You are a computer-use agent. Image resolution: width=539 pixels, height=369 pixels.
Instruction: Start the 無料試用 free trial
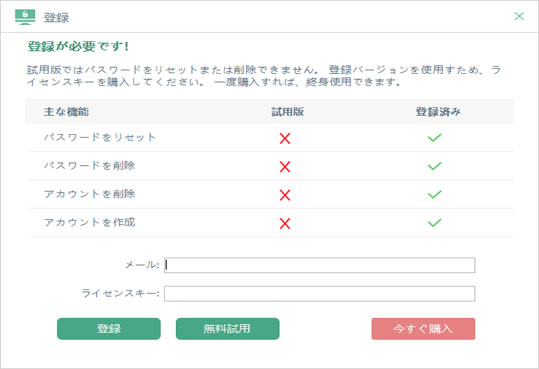coord(228,329)
